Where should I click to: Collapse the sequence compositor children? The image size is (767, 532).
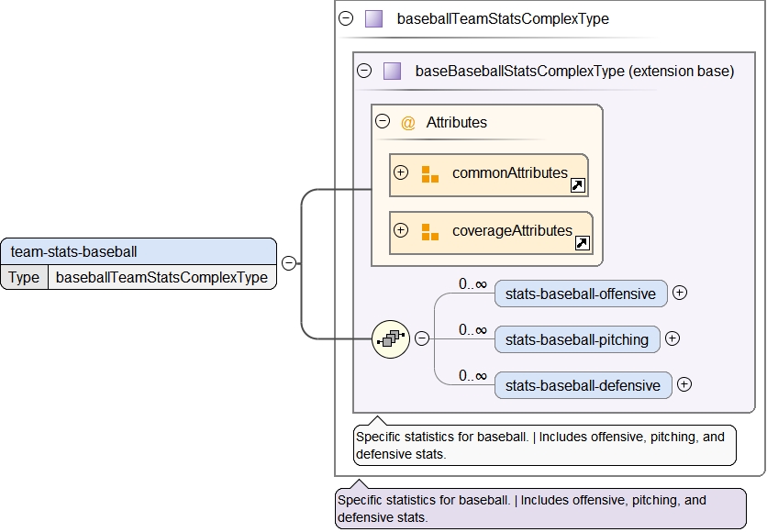[422, 338]
